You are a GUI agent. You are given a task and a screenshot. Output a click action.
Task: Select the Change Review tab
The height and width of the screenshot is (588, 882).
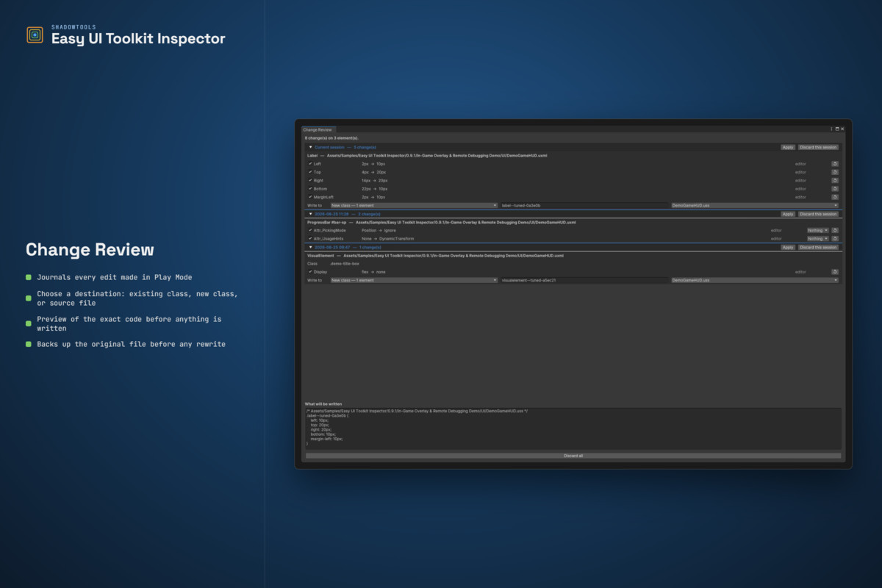click(x=318, y=129)
